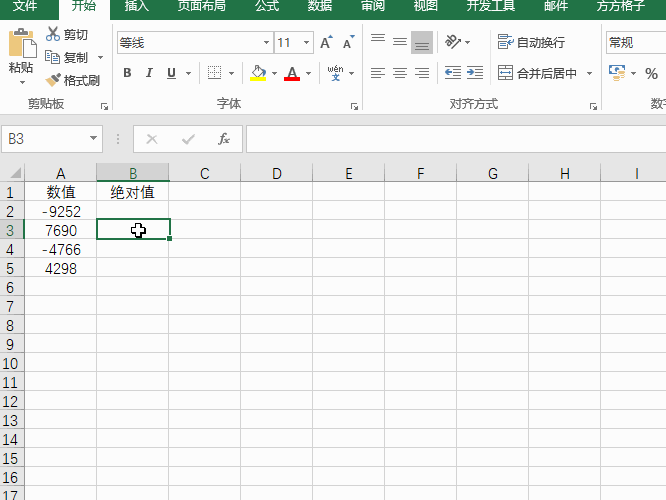The width and height of the screenshot is (666, 500).
Task: Switch to Insert (插入) tab
Action: coord(137,6)
